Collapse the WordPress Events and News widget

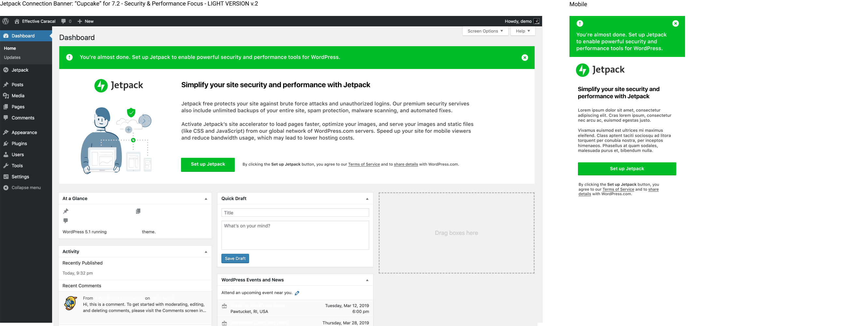pos(367,280)
